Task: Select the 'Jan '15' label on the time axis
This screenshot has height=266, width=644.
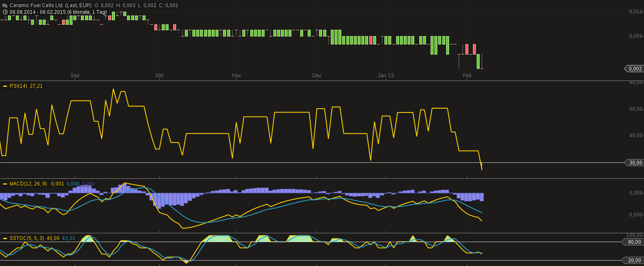Action: click(x=386, y=76)
